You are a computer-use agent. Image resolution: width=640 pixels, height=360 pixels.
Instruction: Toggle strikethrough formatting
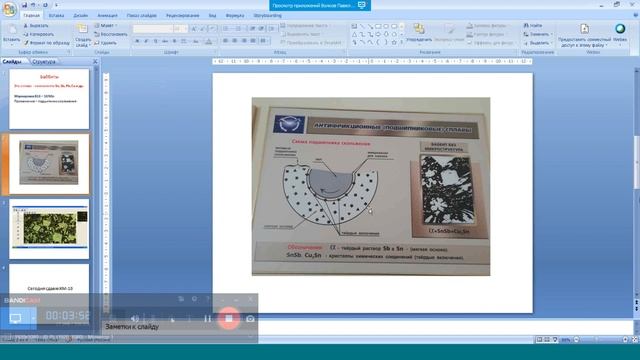165,41
